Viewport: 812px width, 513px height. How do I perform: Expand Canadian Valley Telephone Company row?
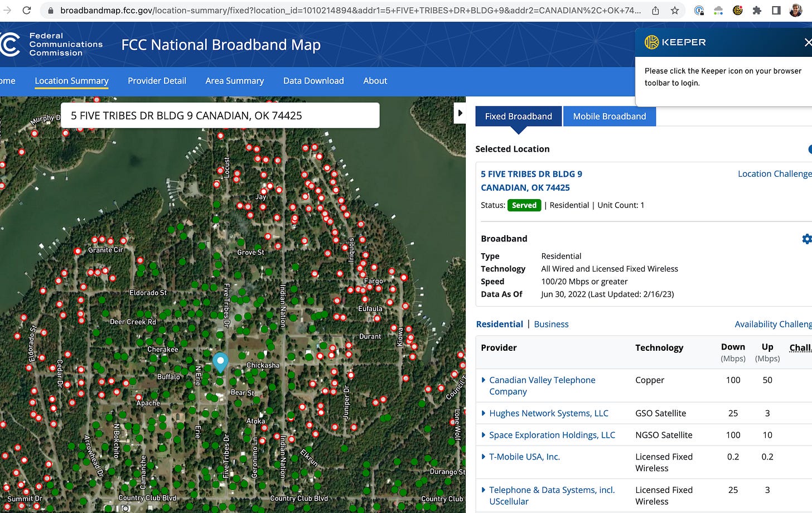(x=484, y=380)
